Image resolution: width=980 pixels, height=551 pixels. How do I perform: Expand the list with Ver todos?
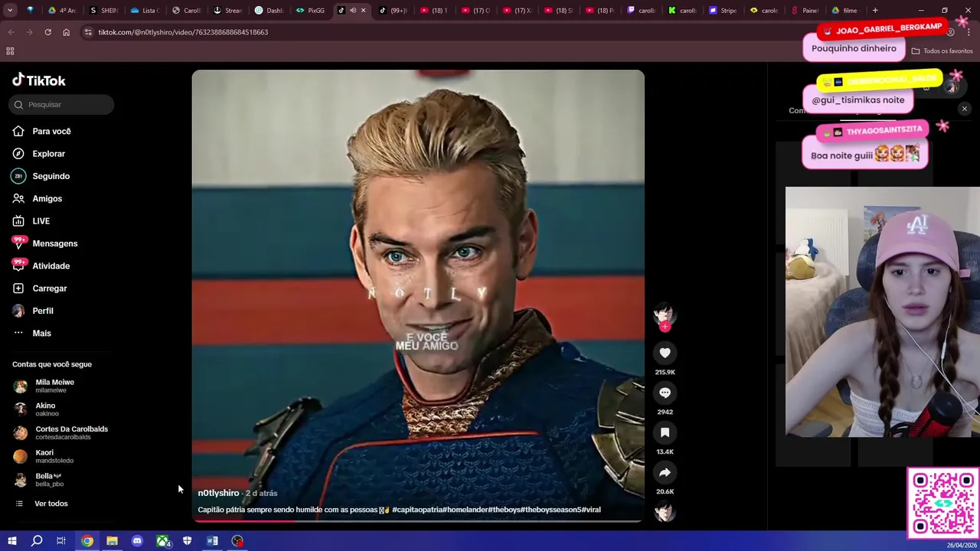point(41,504)
